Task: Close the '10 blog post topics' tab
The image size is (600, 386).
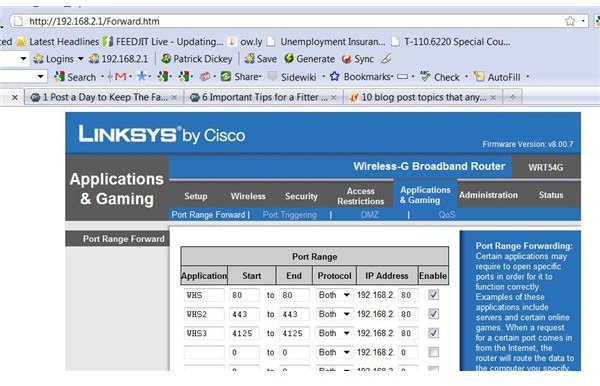Action: point(493,98)
